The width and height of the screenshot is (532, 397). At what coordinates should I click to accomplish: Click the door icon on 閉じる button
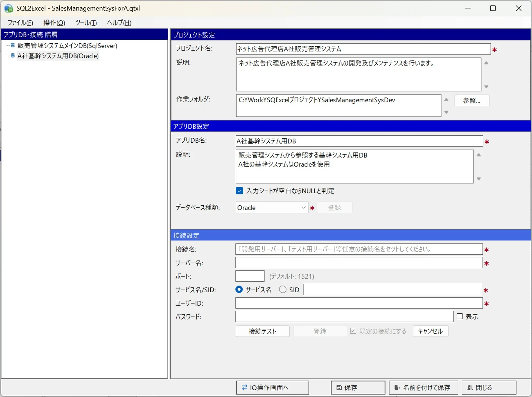tap(470, 388)
